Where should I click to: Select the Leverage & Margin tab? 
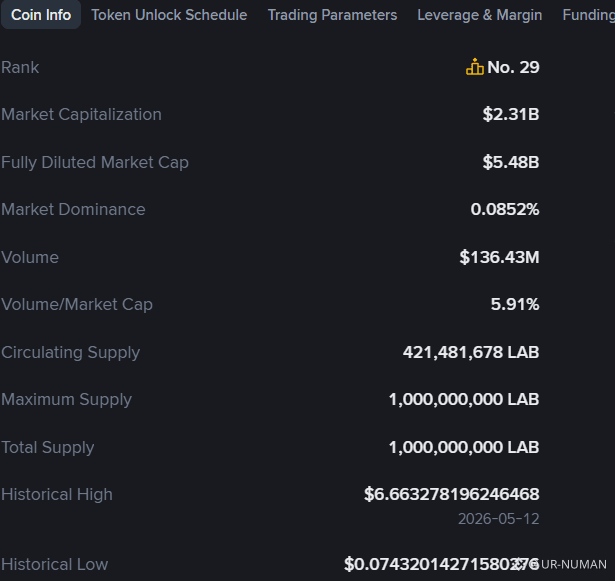coord(480,15)
